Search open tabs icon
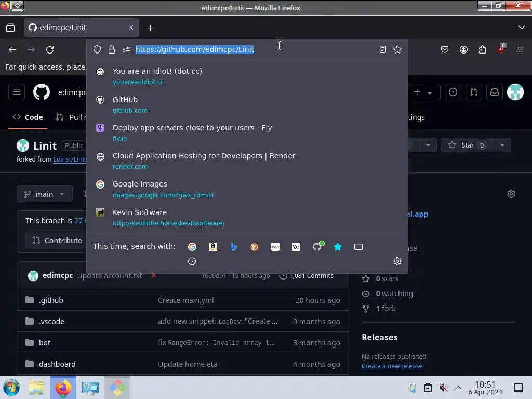 pyautogui.click(x=358, y=247)
